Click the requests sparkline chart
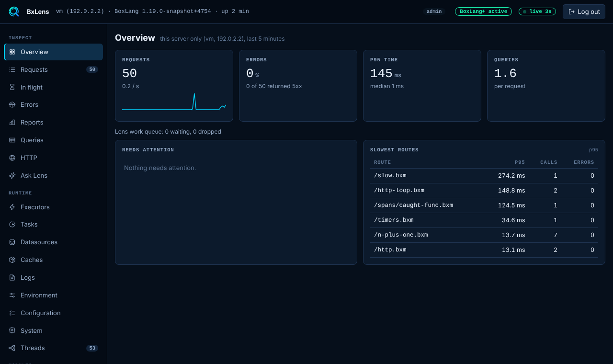The height and width of the screenshot is (364, 613). (x=174, y=102)
